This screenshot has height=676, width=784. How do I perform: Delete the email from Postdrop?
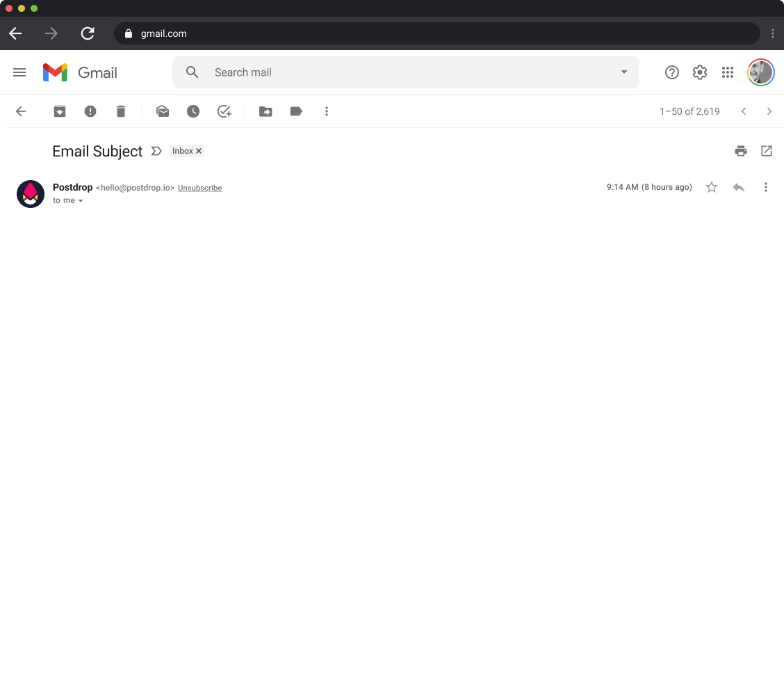[x=120, y=111]
